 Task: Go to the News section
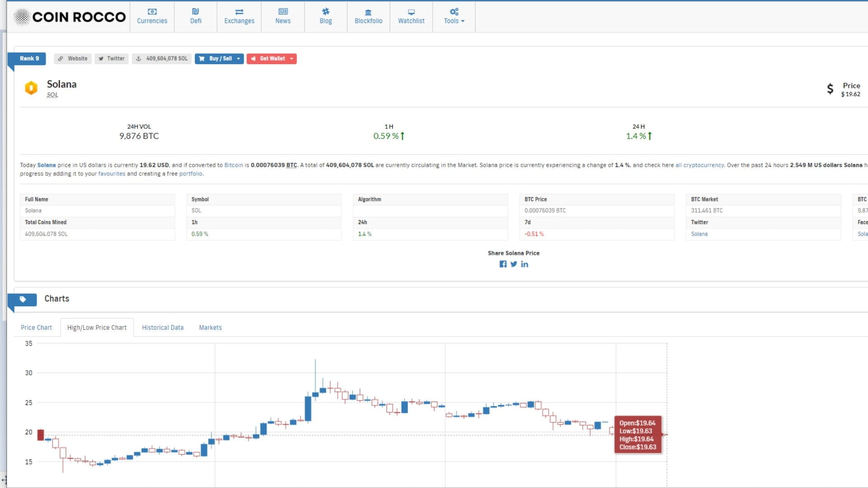pos(283,16)
